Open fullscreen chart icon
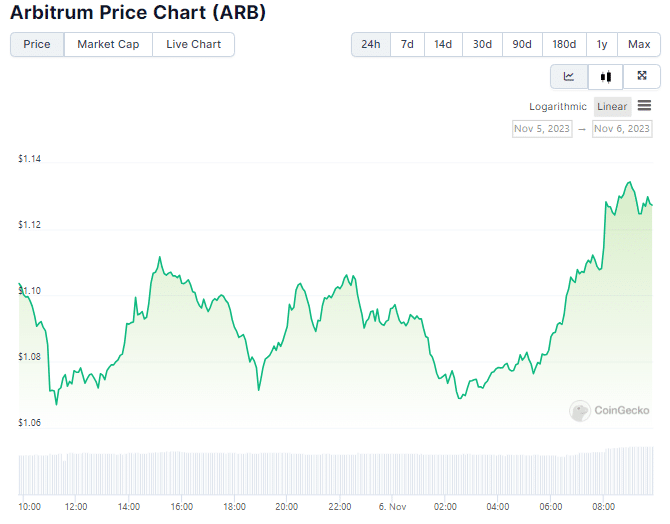Image resolution: width=670 pixels, height=524 pixels. pos(641,77)
